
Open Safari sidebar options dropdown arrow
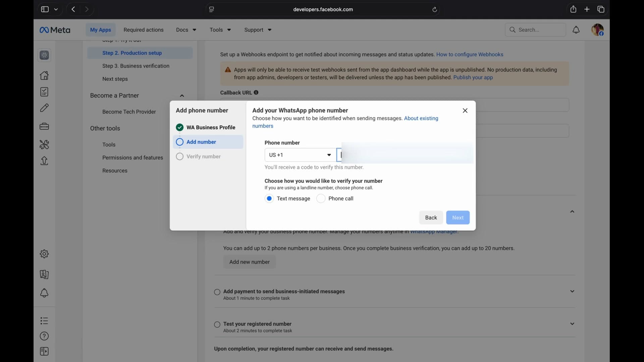pos(56,9)
